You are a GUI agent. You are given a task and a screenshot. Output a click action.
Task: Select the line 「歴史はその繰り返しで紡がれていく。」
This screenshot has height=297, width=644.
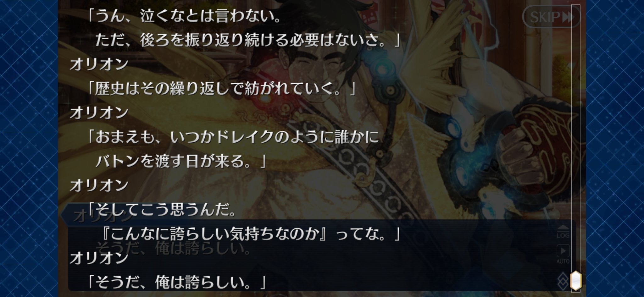(x=221, y=89)
